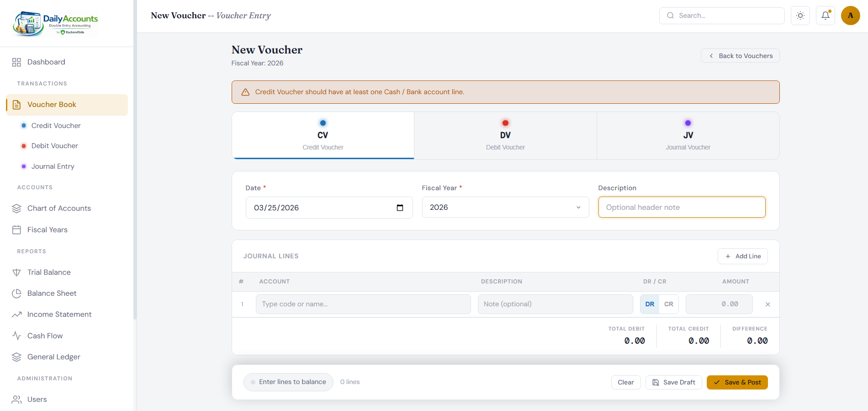Open the date picker calendar icon
The image size is (868, 411).
pyautogui.click(x=400, y=208)
